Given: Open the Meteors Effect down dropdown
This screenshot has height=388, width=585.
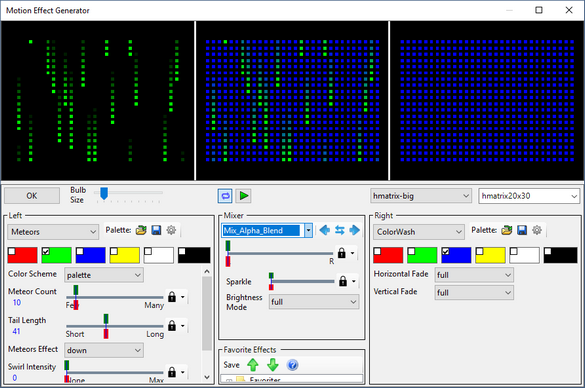Looking at the screenshot, I should coord(104,350).
